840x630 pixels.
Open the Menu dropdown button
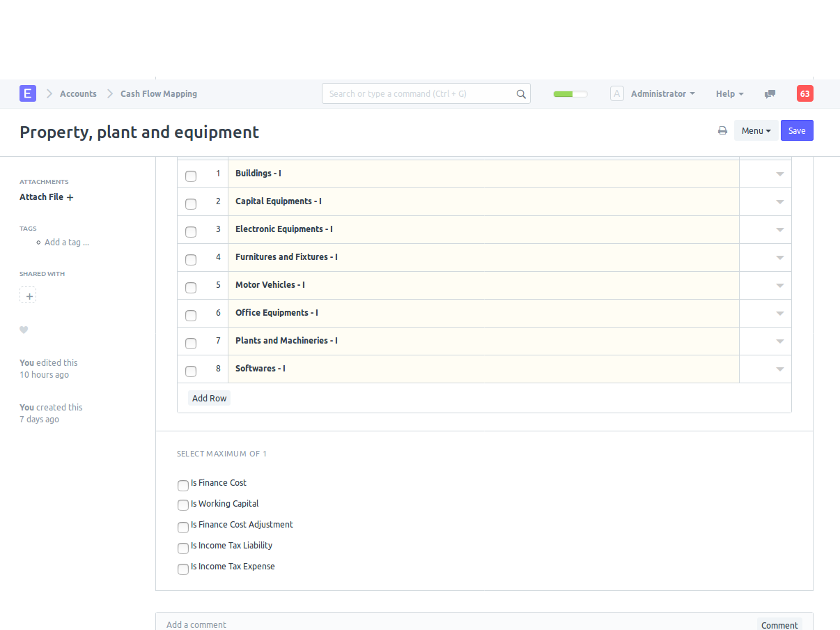[x=756, y=130]
